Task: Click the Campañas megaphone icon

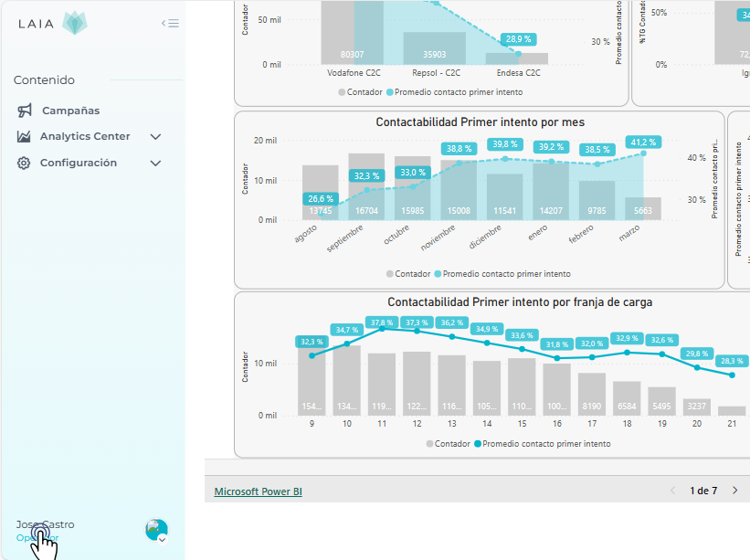Action: pos(25,111)
